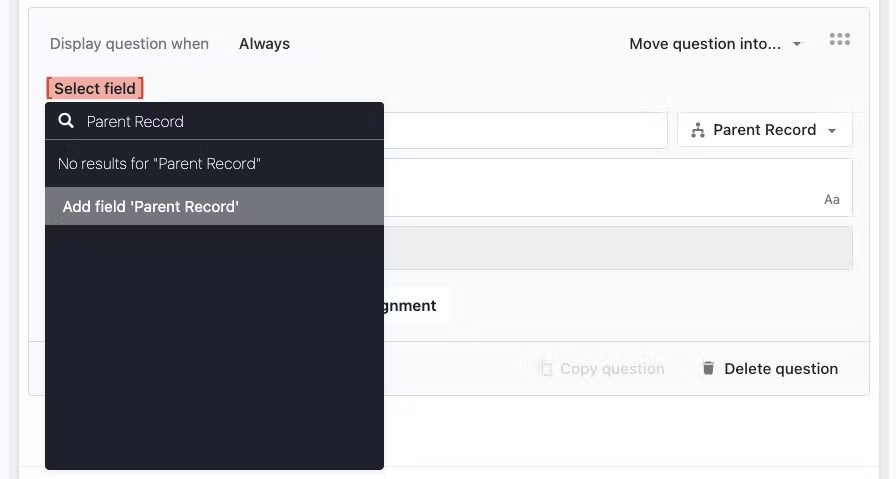
Task: Open the Move question into dropdown
Action: click(x=715, y=44)
